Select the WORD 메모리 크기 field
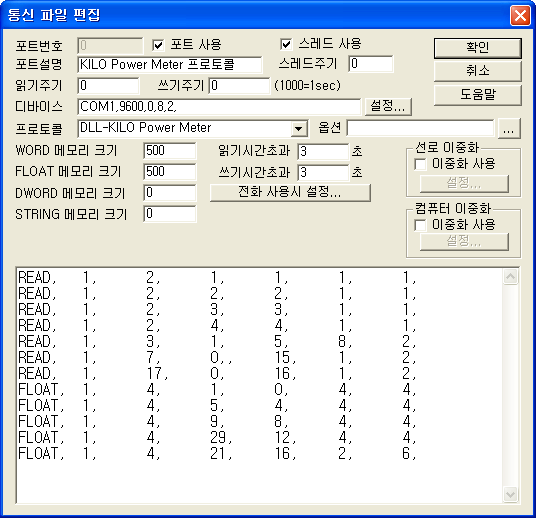 tap(170, 151)
